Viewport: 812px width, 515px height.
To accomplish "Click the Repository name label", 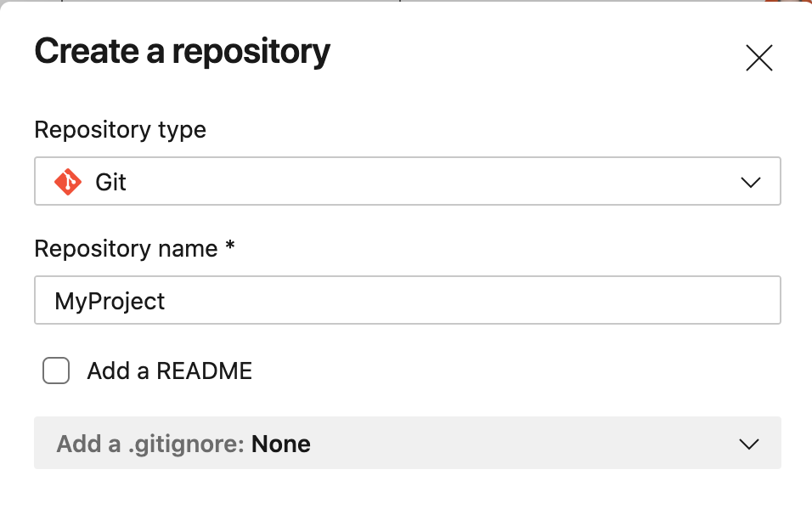I will tap(126, 249).
